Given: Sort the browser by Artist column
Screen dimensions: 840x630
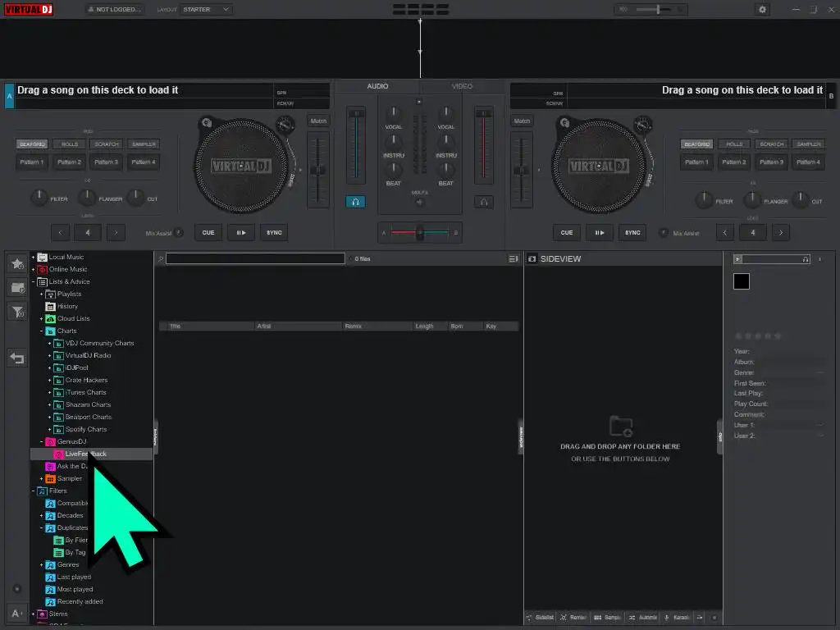Looking at the screenshot, I should pos(297,326).
